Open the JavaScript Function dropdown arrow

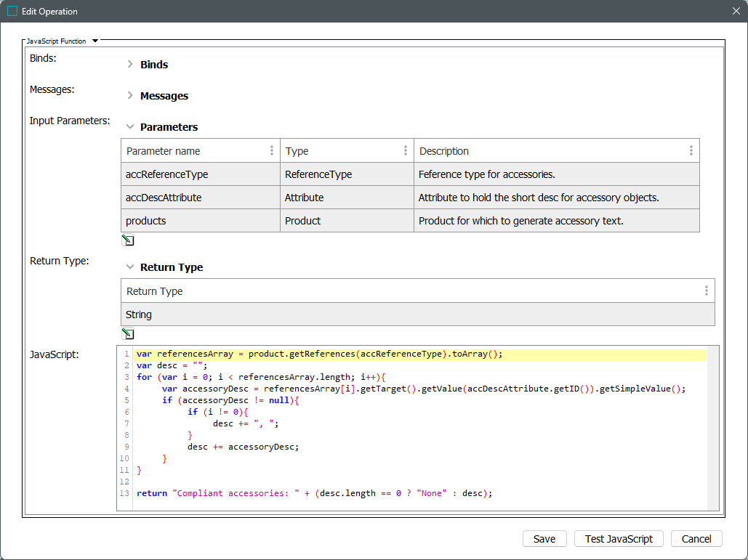[95, 41]
